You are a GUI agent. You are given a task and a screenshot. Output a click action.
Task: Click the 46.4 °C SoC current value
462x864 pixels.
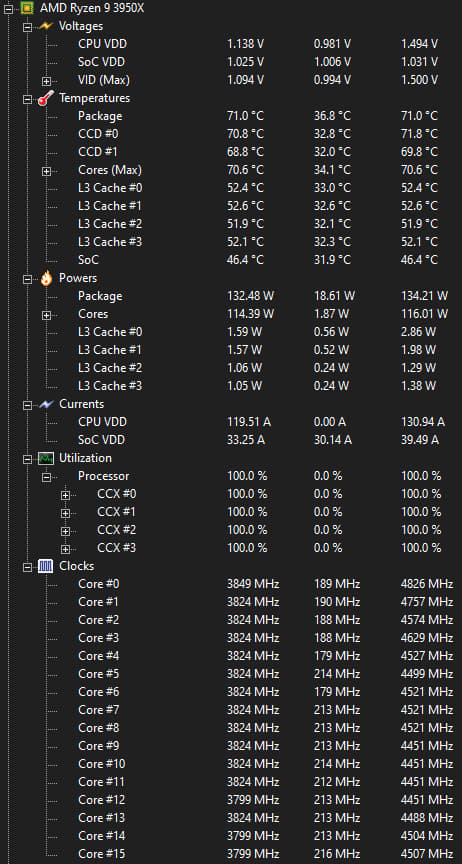(x=245, y=260)
